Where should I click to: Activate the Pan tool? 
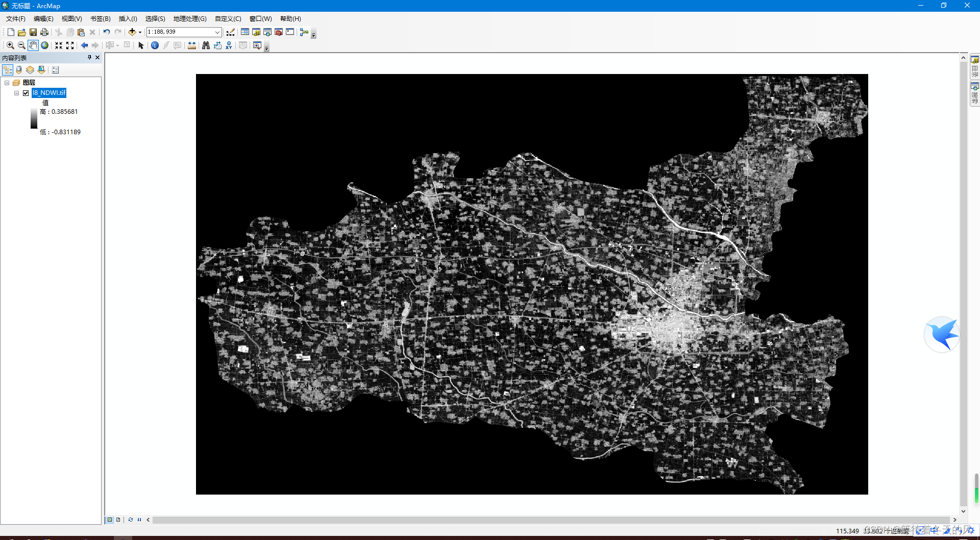(33, 45)
